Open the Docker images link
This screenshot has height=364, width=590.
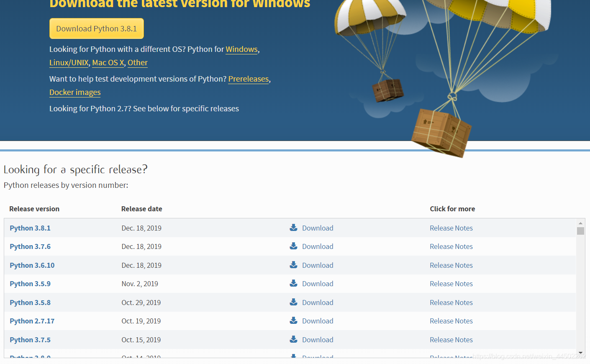click(x=75, y=92)
